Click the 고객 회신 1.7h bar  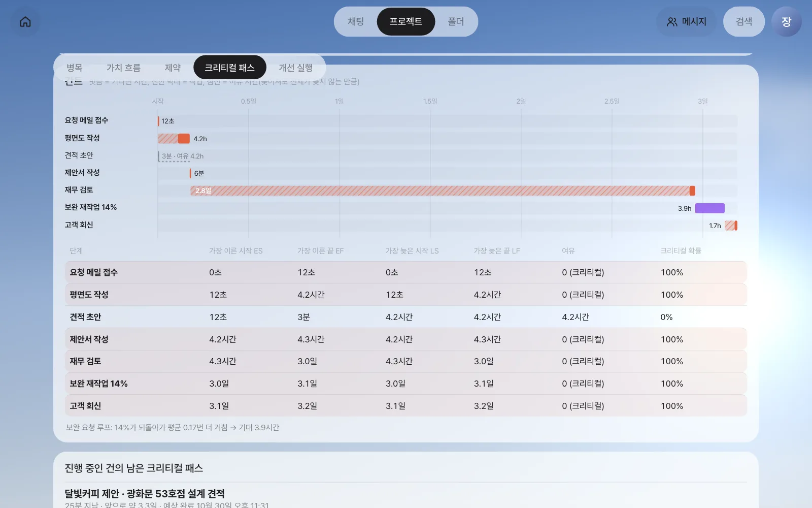[x=731, y=226]
